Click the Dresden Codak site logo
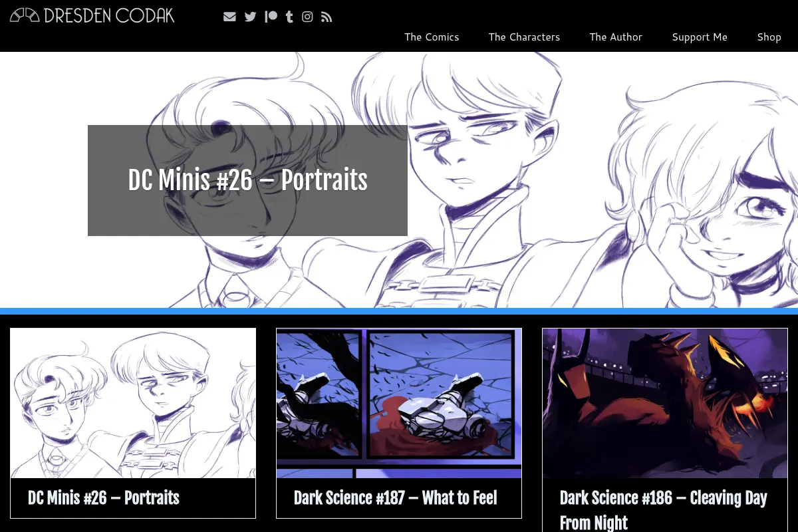Screen dimensions: 798x532 click(x=92, y=15)
